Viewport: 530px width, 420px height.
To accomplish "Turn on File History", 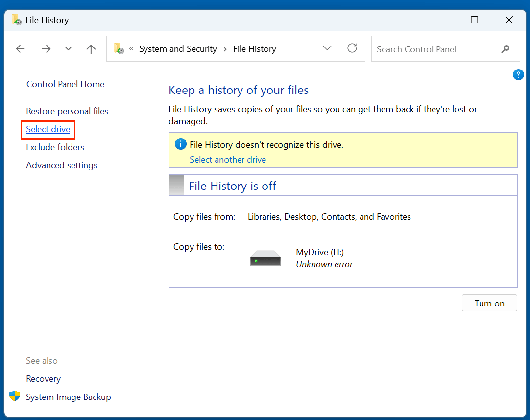I will pyautogui.click(x=489, y=303).
